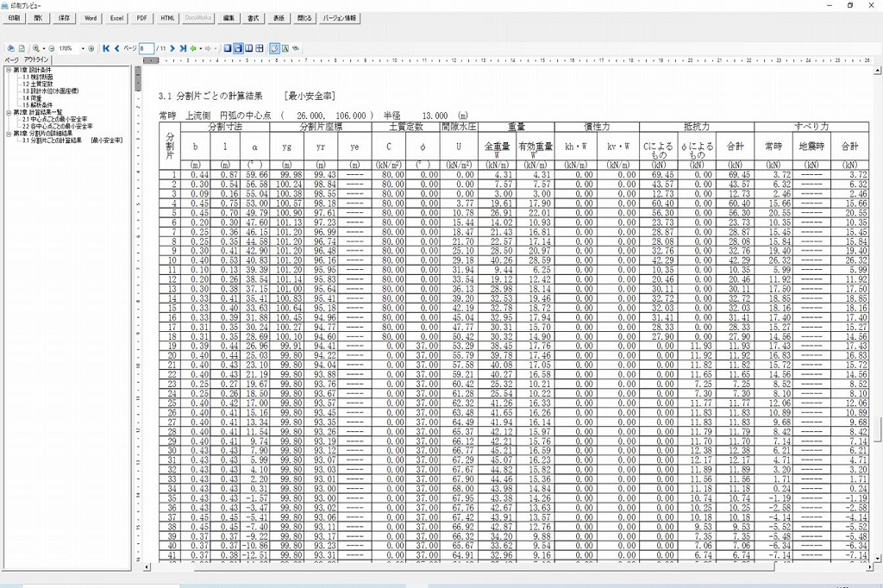
Task: Select the text selection tool
Action: 285,48
